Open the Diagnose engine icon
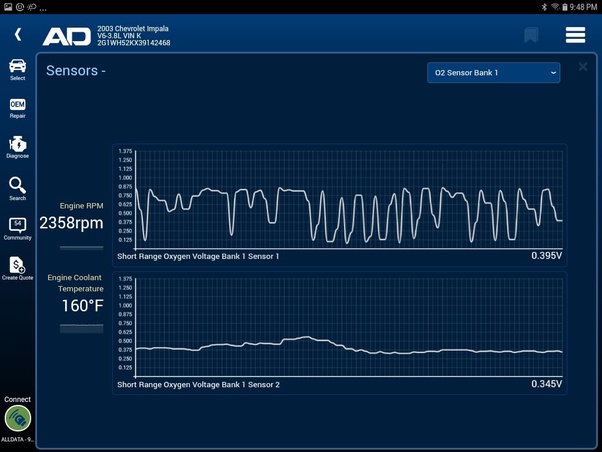This screenshot has height=452, width=602. (x=18, y=147)
